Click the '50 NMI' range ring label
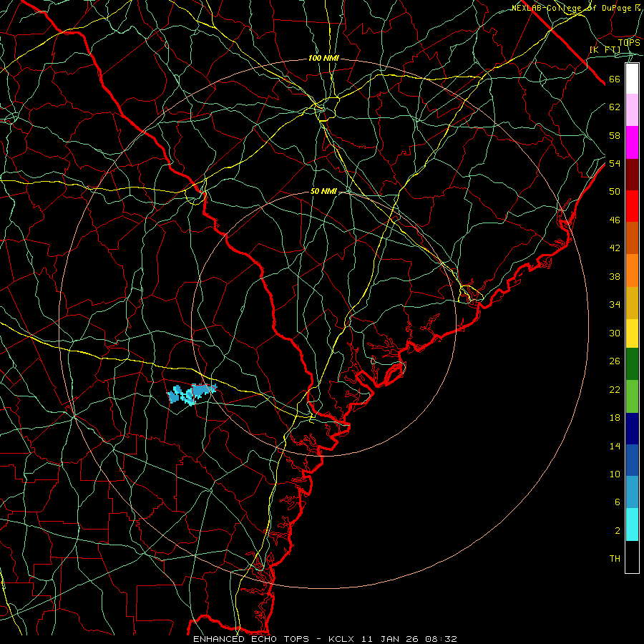 click(x=323, y=191)
